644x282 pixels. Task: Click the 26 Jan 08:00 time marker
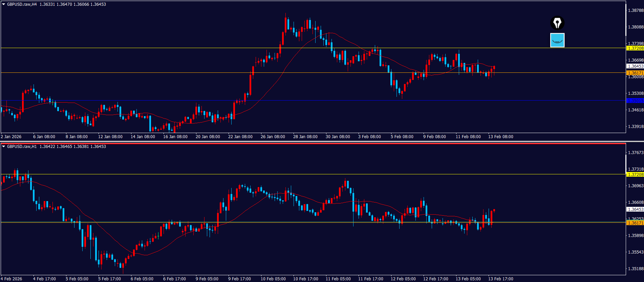pos(273,137)
